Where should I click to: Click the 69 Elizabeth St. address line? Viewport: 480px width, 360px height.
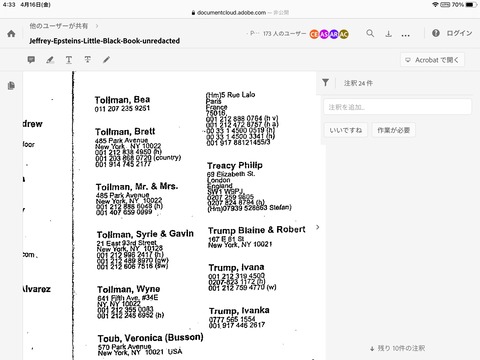(x=231, y=174)
